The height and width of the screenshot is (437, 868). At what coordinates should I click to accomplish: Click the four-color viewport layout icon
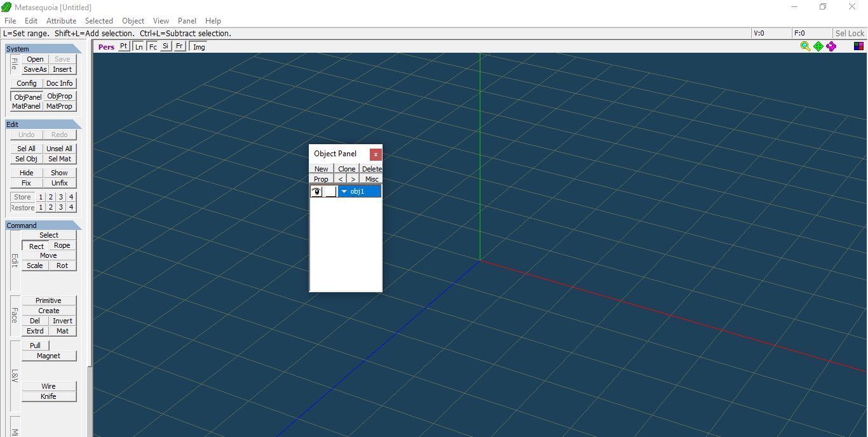click(858, 46)
